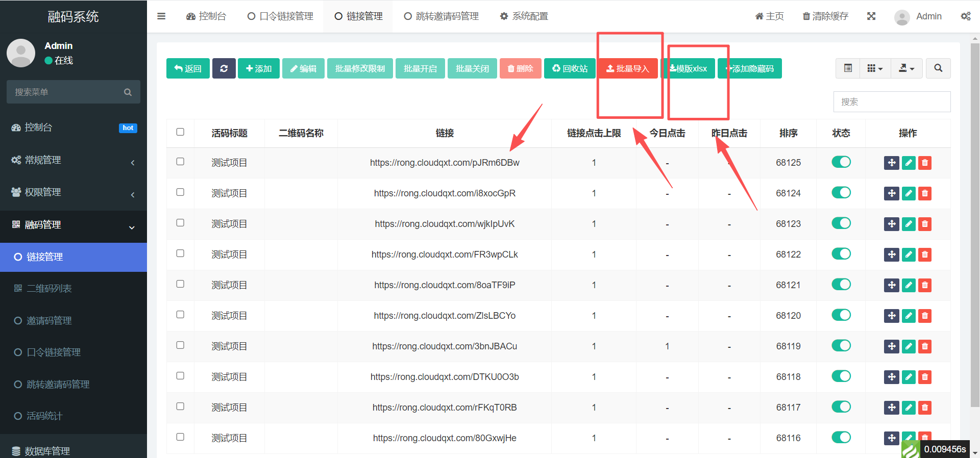980x458 pixels.
Task: Click the hamburger menu icon to collapse sidebar
Action: click(161, 16)
